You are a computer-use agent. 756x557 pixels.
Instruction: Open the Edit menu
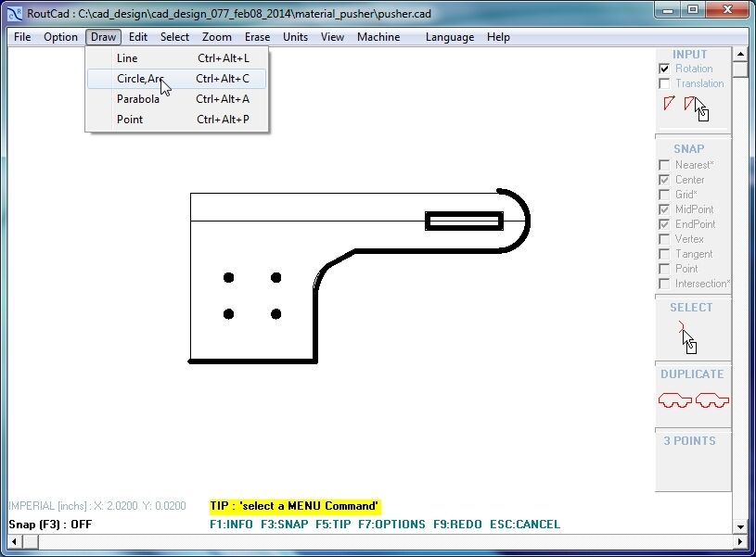138,37
